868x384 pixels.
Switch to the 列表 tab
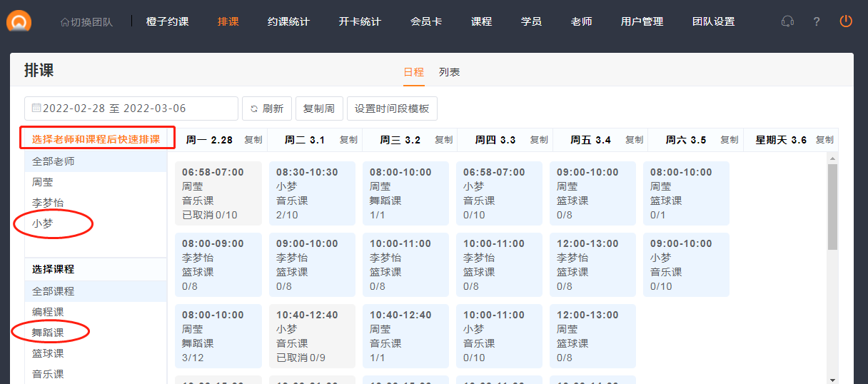point(449,72)
